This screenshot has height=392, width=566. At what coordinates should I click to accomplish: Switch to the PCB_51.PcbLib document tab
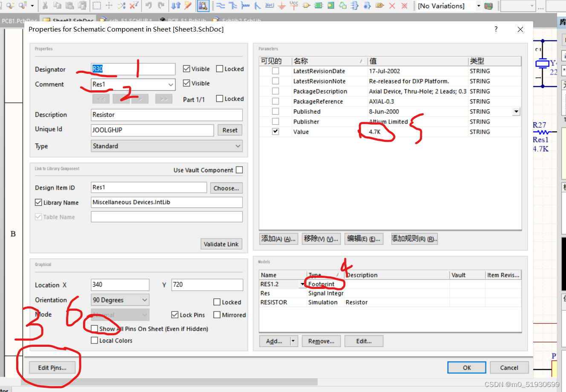point(182,20)
